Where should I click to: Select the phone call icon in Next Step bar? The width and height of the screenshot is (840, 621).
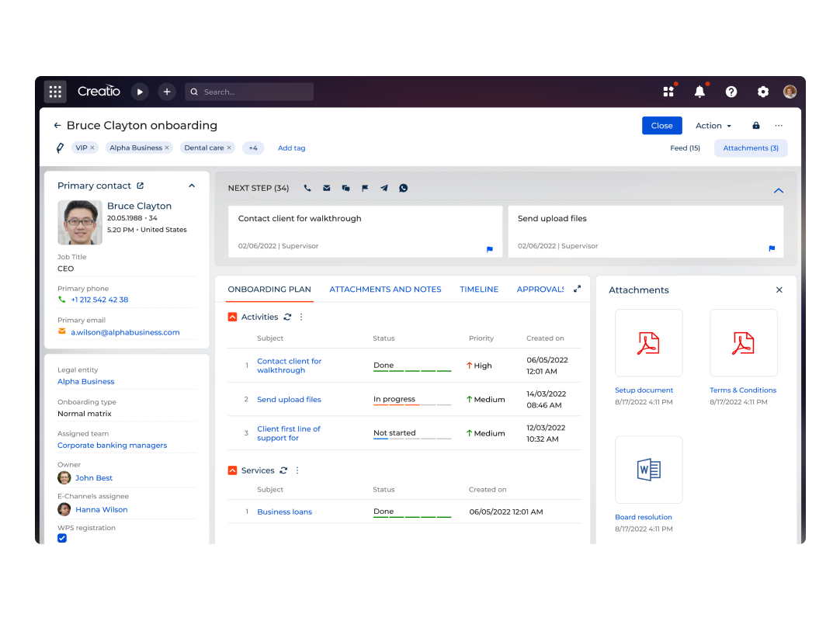307,188
